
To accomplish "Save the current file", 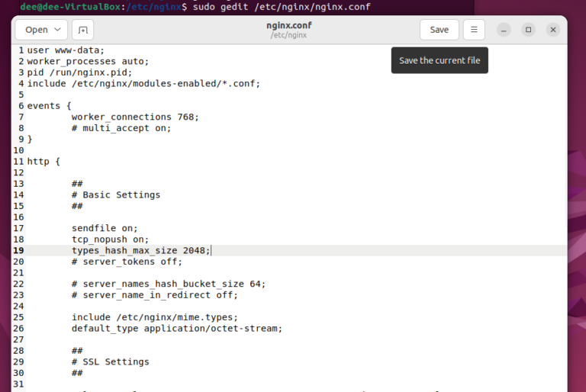I will 439,30.
